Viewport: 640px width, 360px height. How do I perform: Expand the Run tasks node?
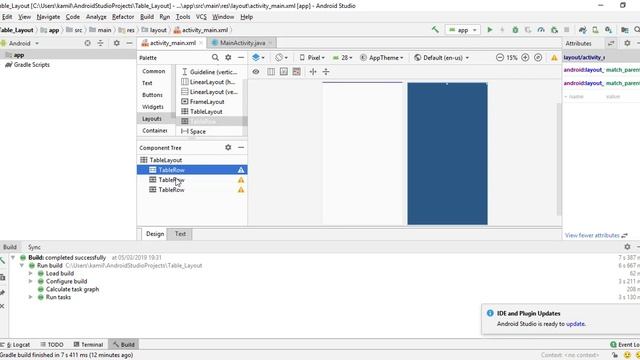pyautogui.click(x=31, y=297)
